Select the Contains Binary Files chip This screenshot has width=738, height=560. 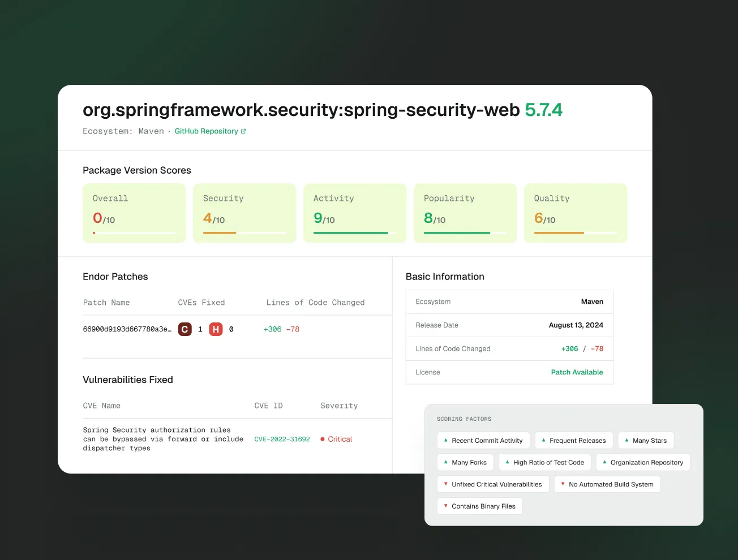click(x=479, y=506)
